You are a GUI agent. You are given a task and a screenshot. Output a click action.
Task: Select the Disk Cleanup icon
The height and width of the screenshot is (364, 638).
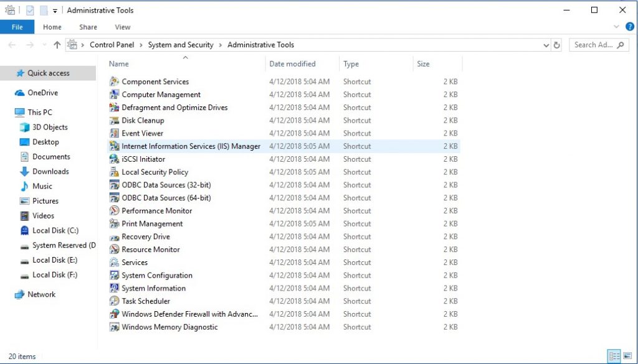tap(115, 121)
